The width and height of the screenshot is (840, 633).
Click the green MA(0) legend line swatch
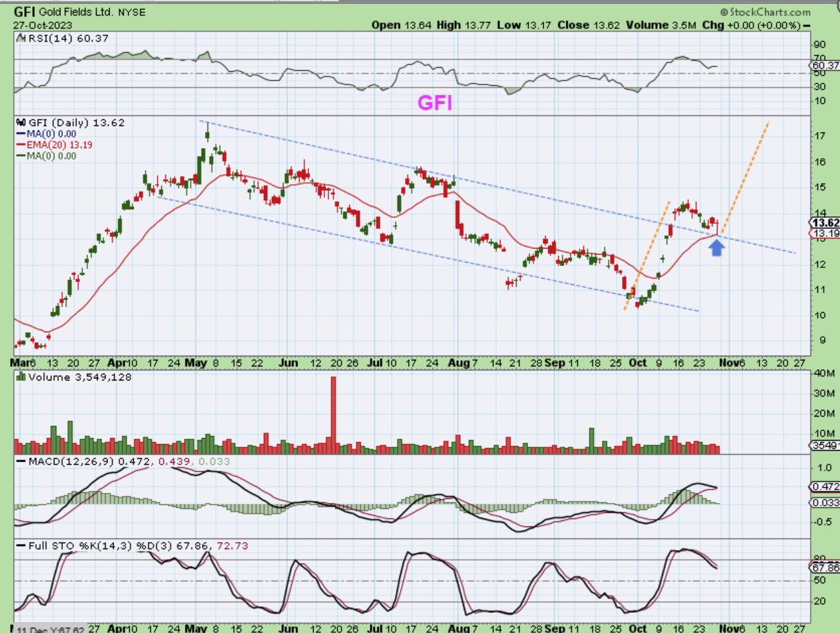point(19,156)
